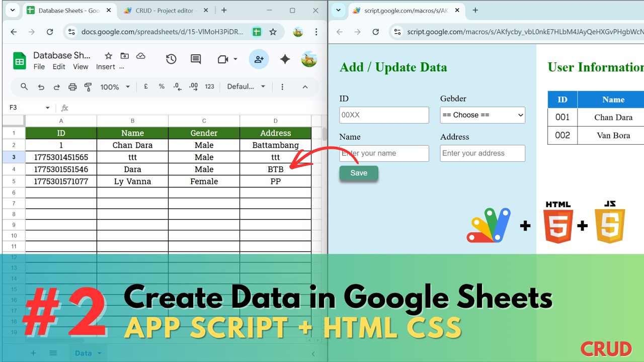Redo the action in Sheets toolbar

tap(56, 86)
